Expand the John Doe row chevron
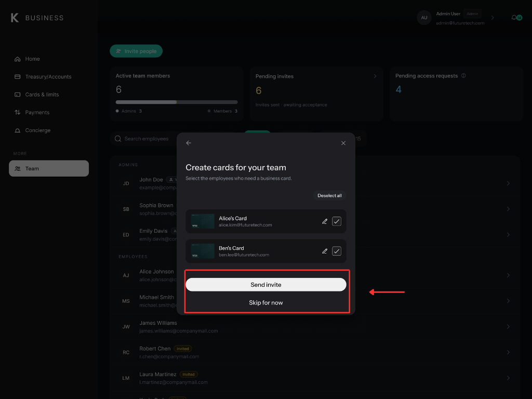The image size is (532, 399). pos(508,183)
